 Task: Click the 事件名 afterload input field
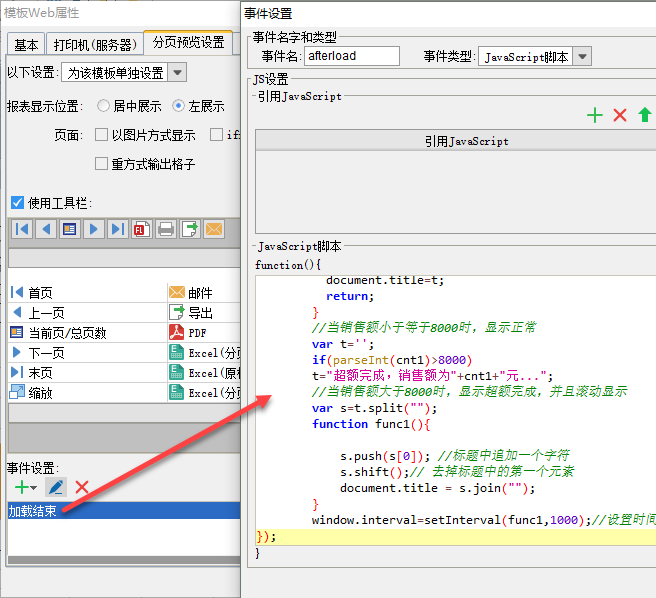352,56
